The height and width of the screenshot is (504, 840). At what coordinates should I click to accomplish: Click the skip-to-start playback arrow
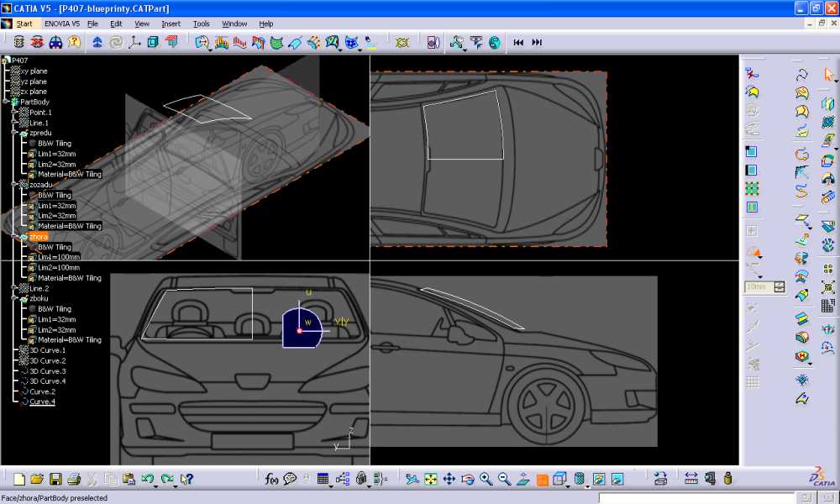point(518,42)
